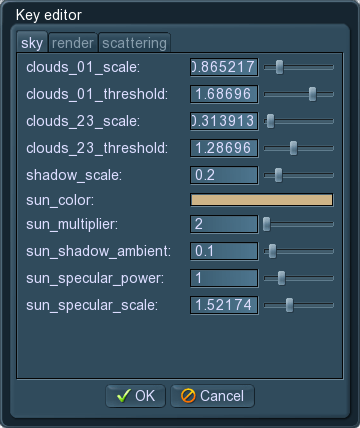Click the sun_specular_scale slider handle
The image size is (360, 428).
[289, 305]
